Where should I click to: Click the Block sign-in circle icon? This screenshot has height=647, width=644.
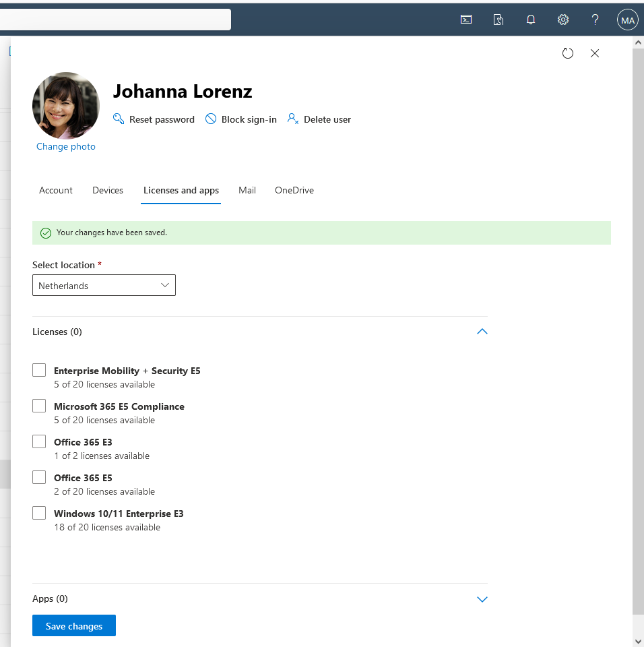pyautogui.click(x=211, y=119)
